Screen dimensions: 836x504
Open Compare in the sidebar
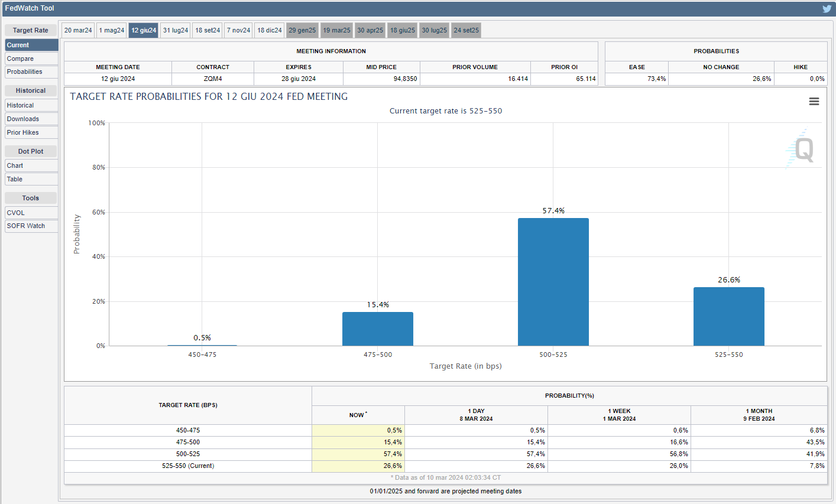[x=31, y=58]
